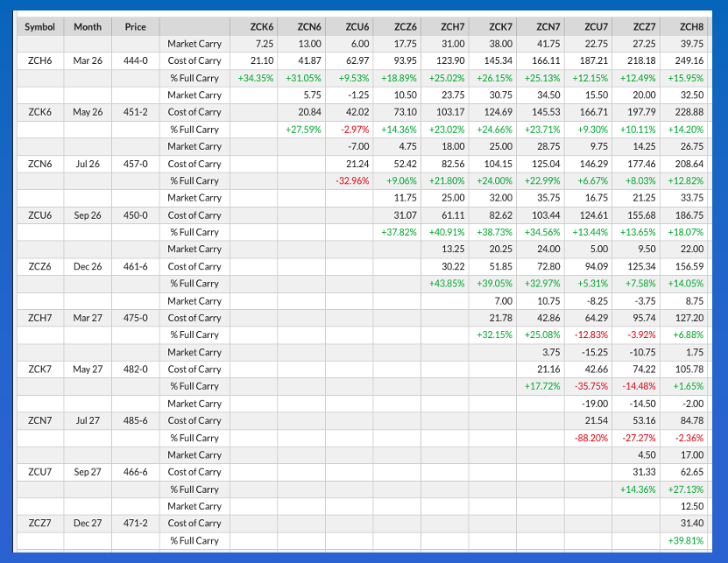Click the 485-6 price cell
The image size is (728, 563).
[x=135, y=420]
